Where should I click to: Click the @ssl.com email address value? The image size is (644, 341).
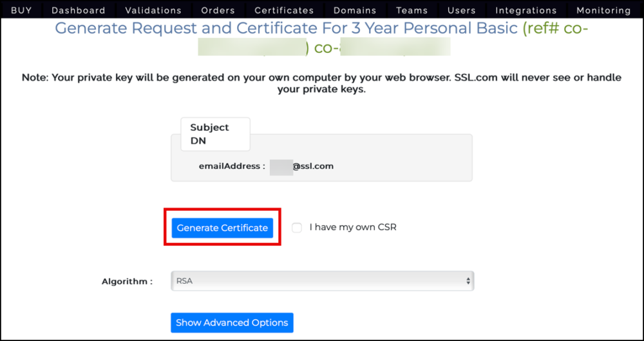[312, 166]
